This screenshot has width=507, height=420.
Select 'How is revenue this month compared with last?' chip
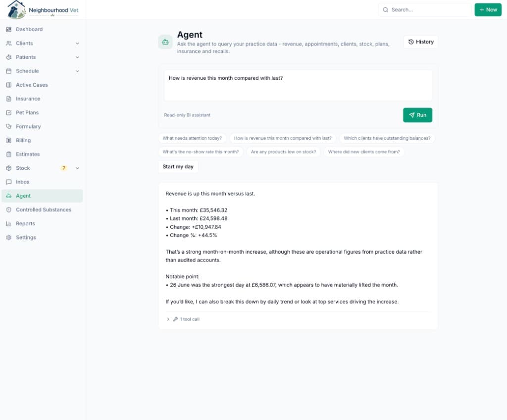(x=283, y=138)
